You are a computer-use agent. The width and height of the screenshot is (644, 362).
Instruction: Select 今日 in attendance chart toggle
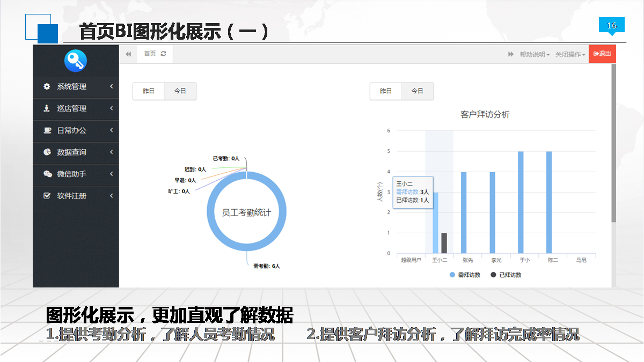[180, 91]
